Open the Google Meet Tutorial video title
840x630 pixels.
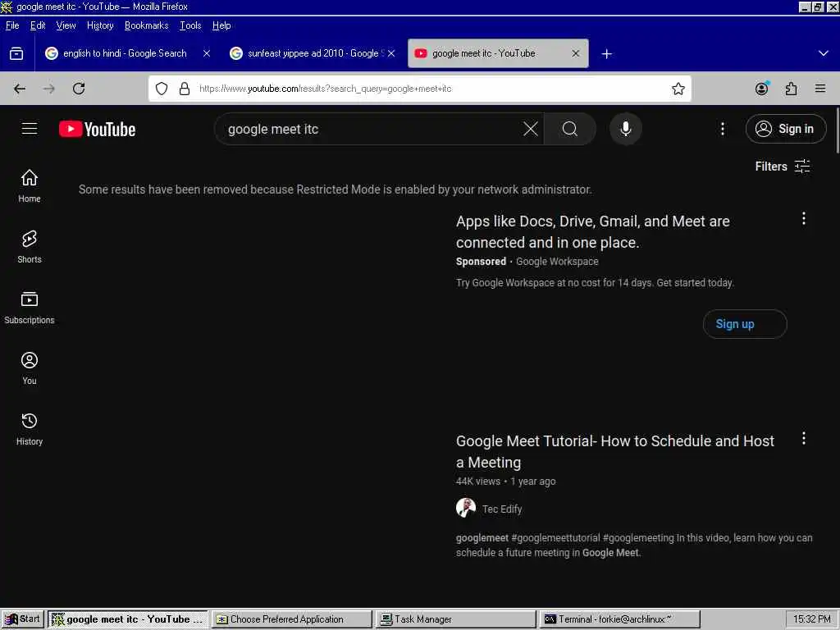615,452
